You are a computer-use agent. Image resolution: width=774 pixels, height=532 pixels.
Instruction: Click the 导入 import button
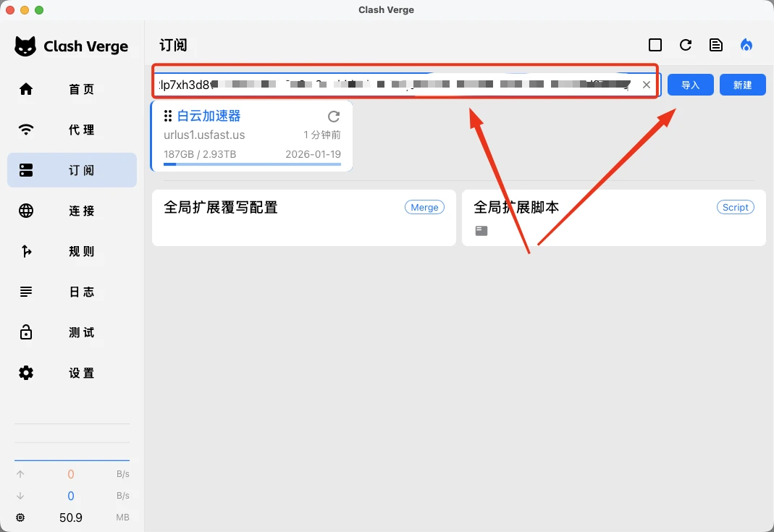[690, 85]
